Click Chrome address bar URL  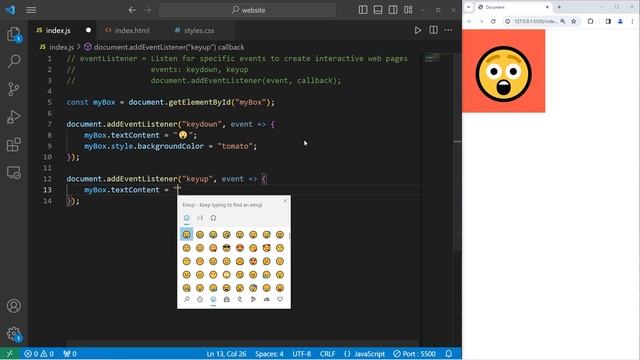[536, 21]
